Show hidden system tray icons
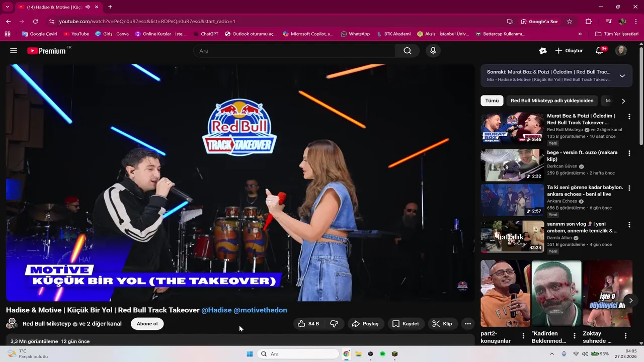Screen dimensions: 644x362 coord(552,354)
